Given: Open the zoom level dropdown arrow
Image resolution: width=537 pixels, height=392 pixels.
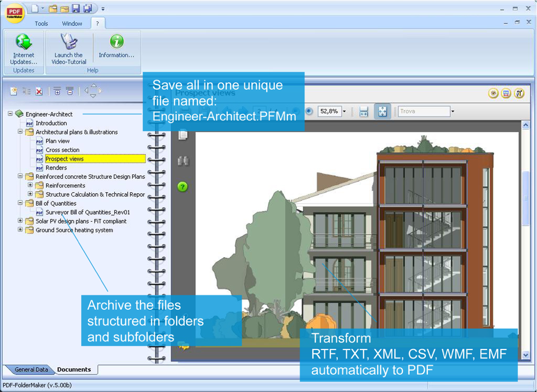Looking at the screenshot, I should (345, 111).
